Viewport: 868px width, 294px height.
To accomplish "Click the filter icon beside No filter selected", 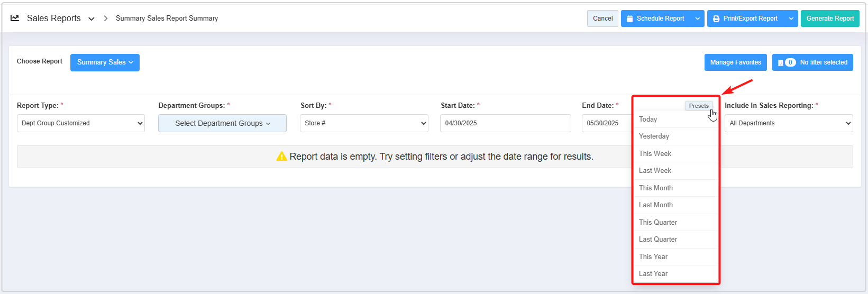I will coord(780,62).
